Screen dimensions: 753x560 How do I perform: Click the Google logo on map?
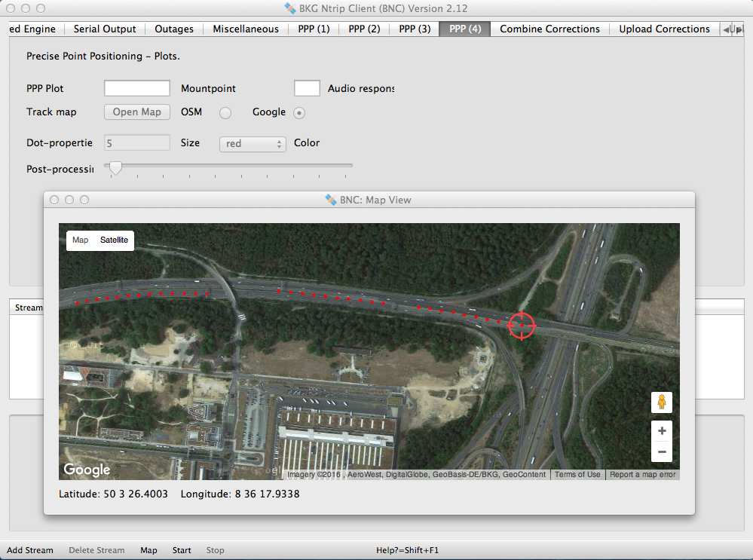tap(87, 470)
